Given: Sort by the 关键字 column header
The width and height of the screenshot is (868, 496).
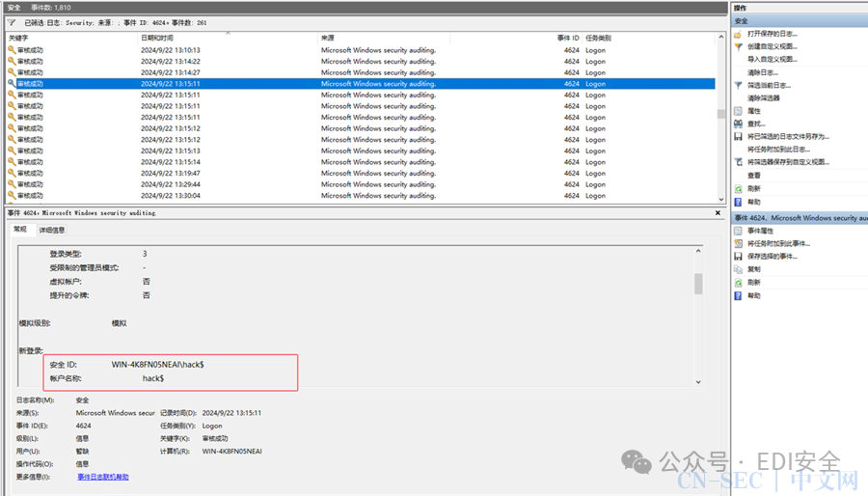Looking at the screenshot, I should [72, 38].
